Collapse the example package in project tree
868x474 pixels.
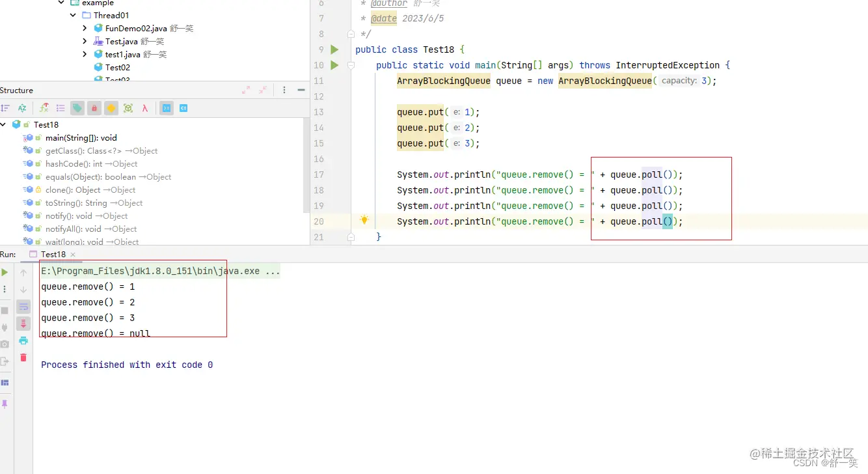(x=62, y=3)
